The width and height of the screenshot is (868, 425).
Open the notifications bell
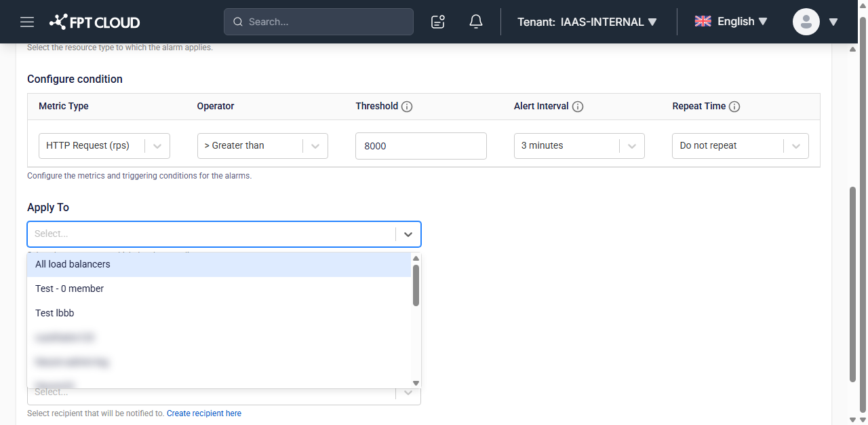tap(476, 22)
